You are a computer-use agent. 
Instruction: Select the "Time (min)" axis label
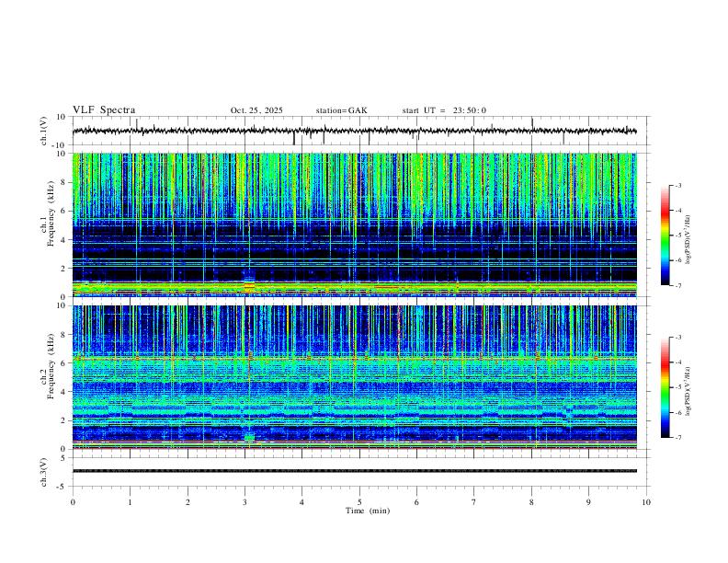click(368, 511)
